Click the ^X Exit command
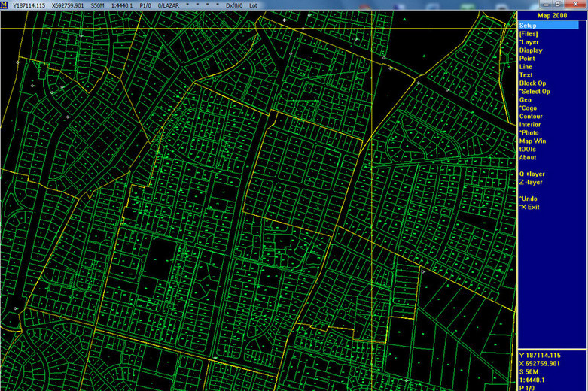The image size is (588, 391). pos(529,207)
